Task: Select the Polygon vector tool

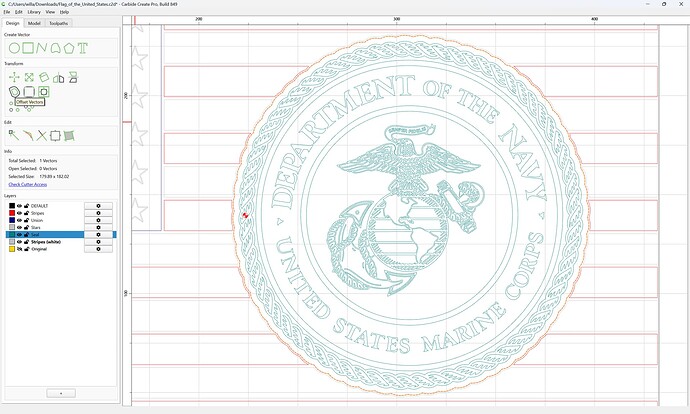Action: coord(68,48)
